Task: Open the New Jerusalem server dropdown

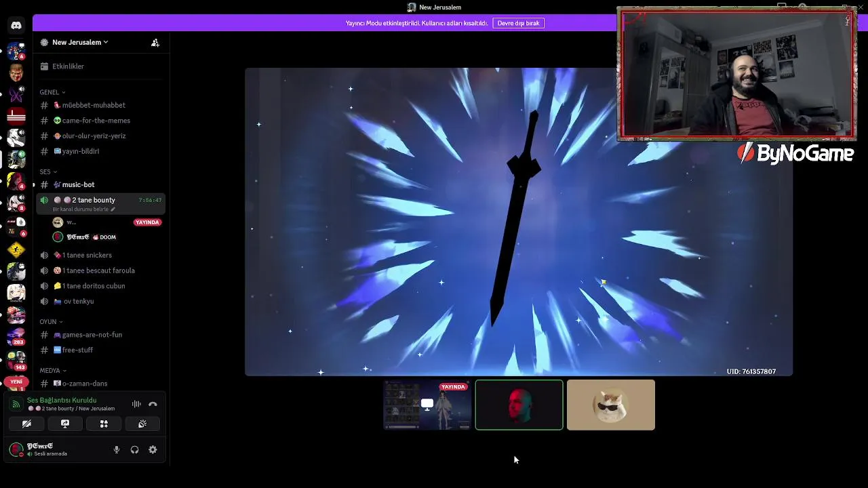Action: 80,42
